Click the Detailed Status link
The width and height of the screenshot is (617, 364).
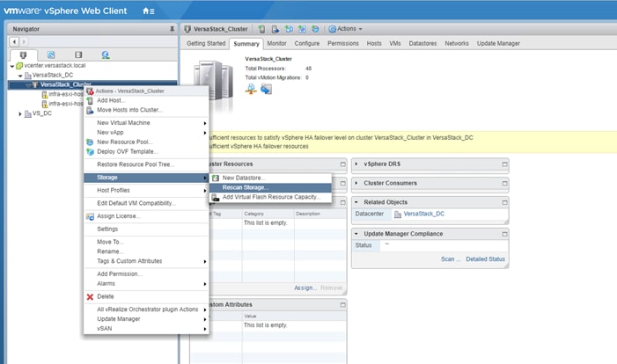pos(485,259)
